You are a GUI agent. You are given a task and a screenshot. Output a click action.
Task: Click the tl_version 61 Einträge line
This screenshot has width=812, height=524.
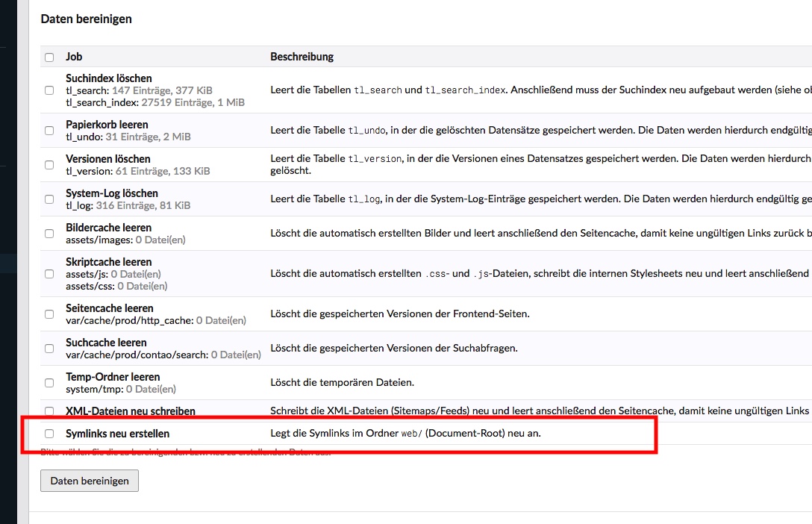coord(138,171)
